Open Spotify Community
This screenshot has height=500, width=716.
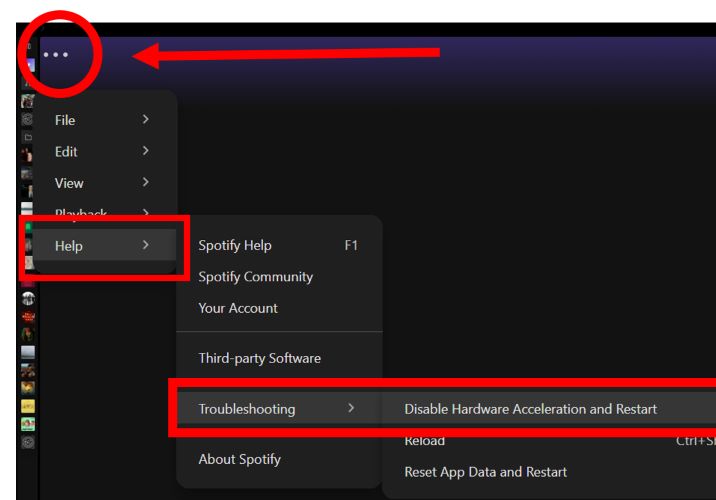pyautogui.click(x=279, y=277)
